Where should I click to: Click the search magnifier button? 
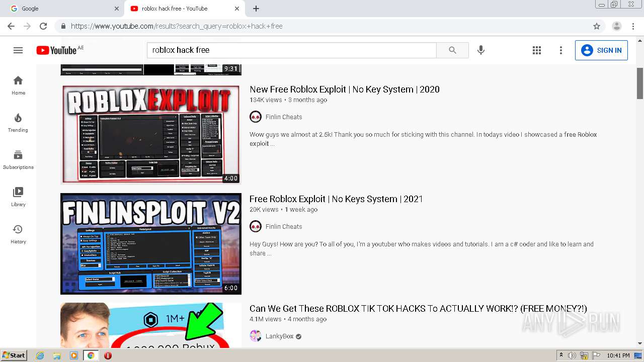[x=452, y=50]
